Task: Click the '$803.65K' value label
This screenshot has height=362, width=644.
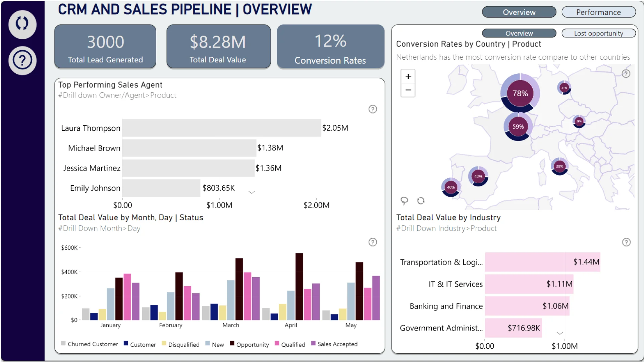Action: coord(219,188)
